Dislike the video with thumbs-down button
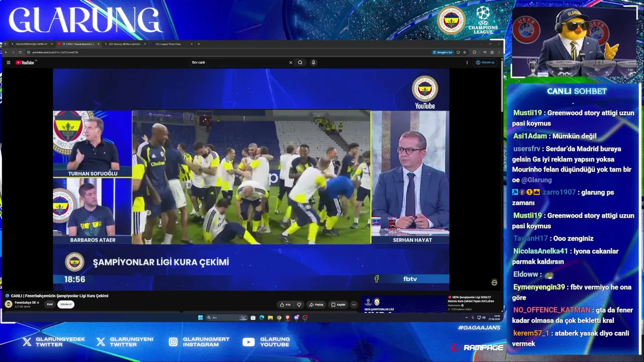 (x=299, y=305)
